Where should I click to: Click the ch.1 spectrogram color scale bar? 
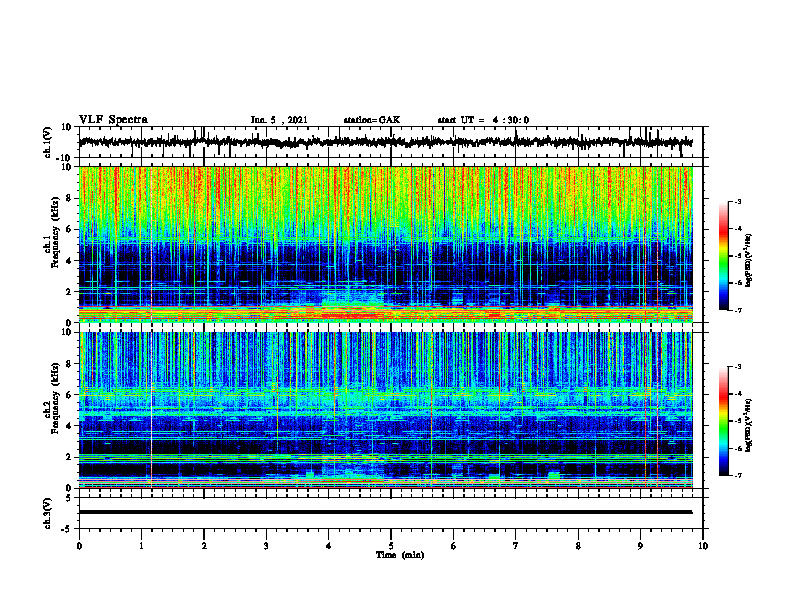tap(723, 256)
